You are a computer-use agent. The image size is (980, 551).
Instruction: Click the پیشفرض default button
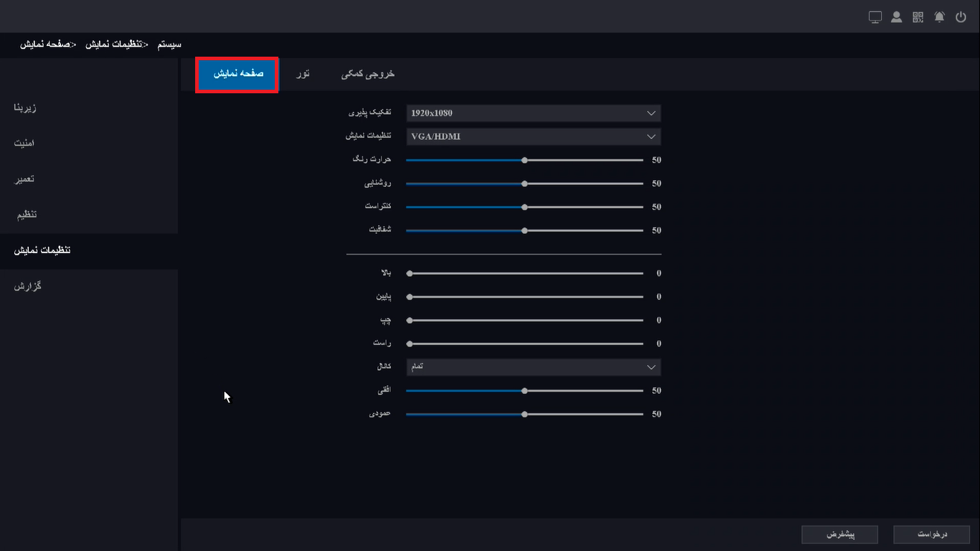tap(839, 534)
